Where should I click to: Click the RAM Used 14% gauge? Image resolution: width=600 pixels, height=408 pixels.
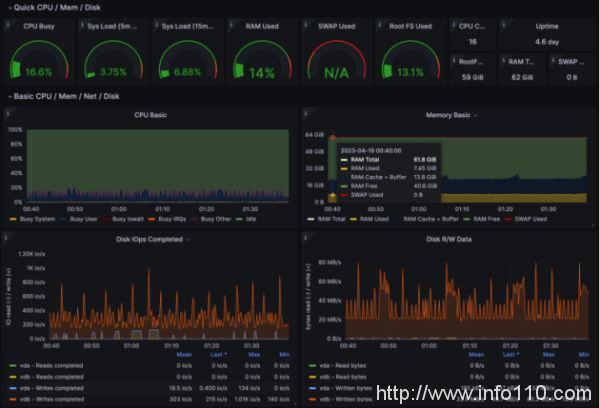(260, 62)
